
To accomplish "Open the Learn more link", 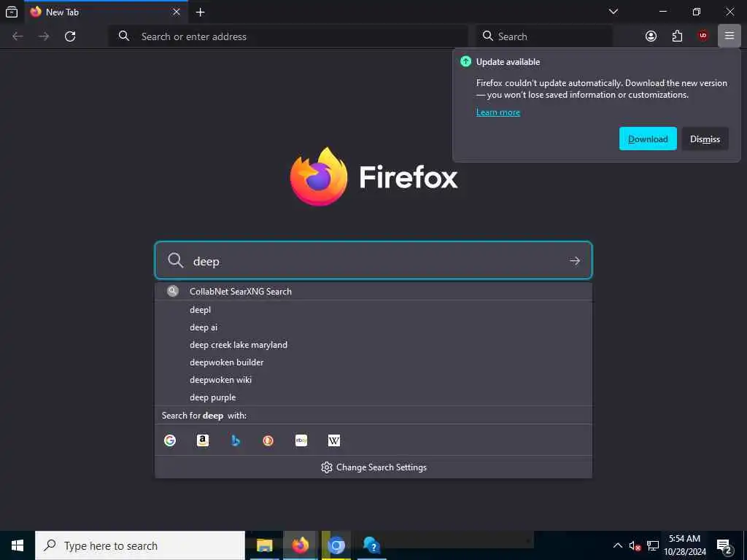I will pos(498,112).
